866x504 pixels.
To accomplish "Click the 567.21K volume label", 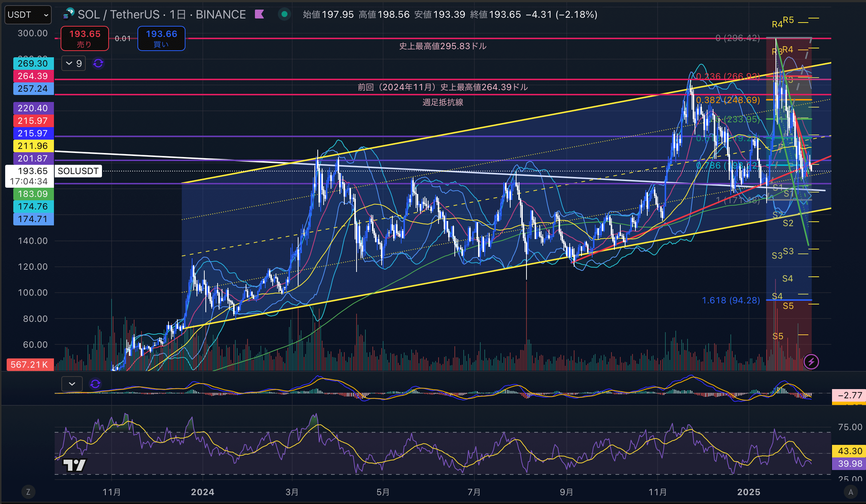I will (x=30, y=365).
